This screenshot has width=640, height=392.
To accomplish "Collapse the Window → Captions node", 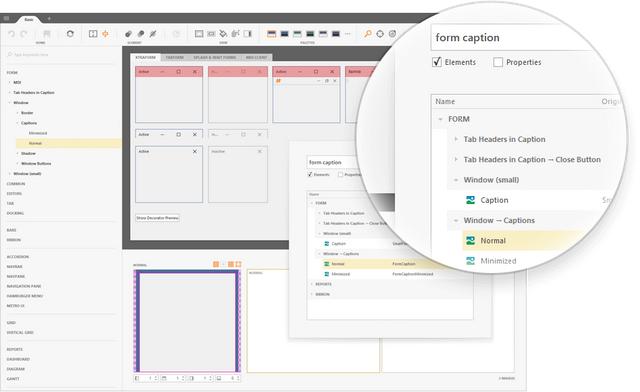I will pyautogui.click(x=456, y=220).
